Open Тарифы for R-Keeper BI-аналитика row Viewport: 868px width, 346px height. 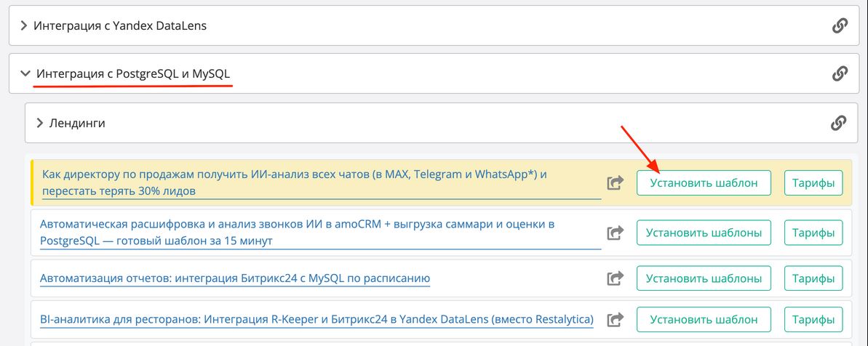click(x=813, y=319)
